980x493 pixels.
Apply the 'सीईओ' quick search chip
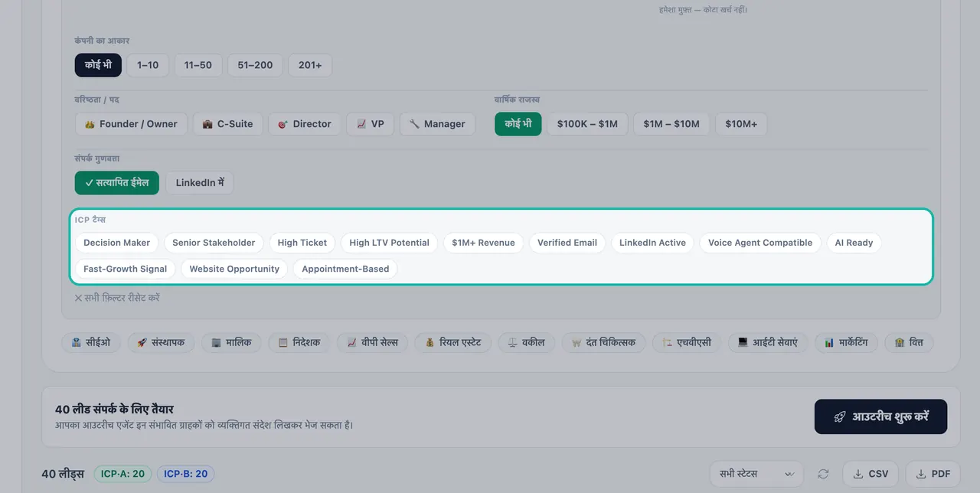point(91,342)
